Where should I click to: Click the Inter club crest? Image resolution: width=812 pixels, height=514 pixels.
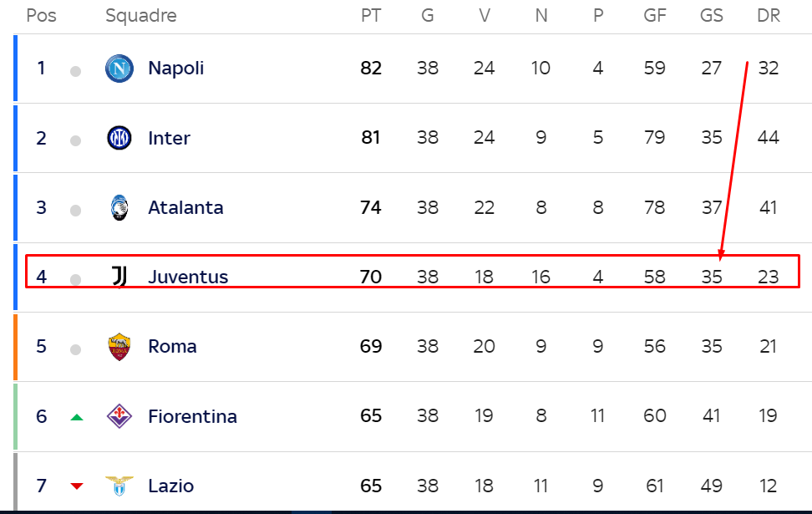tap(119, 138)
